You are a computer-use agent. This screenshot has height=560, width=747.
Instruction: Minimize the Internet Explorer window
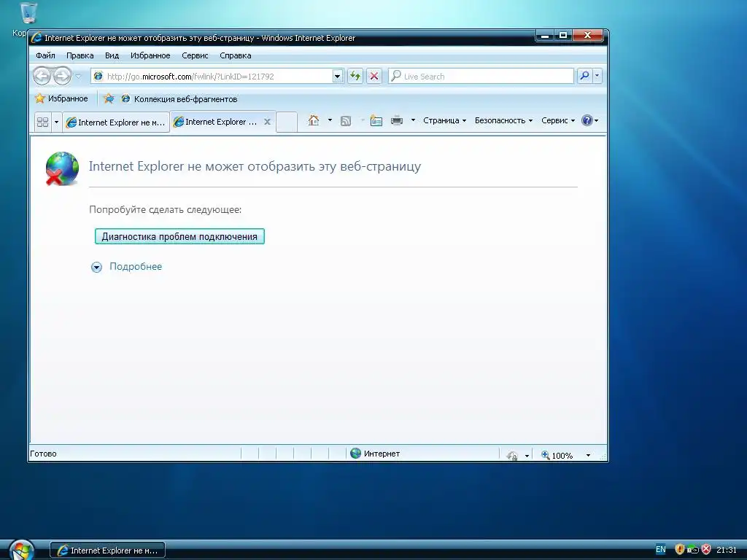coord(545,35)
